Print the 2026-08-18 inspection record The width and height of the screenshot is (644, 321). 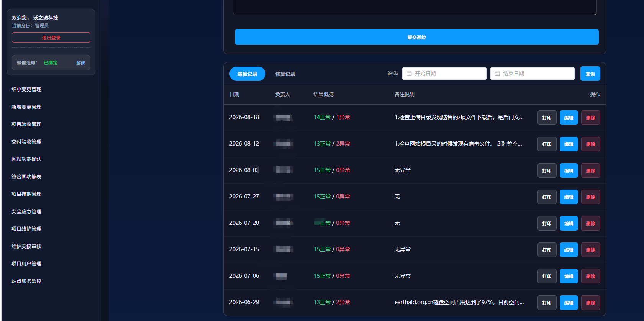click(547, 118)
